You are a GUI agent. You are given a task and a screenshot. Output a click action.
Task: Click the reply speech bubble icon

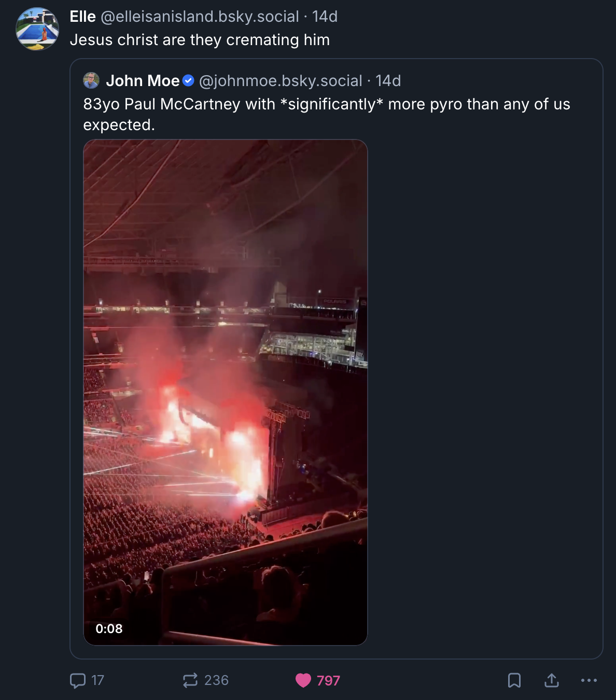(78, 680)
